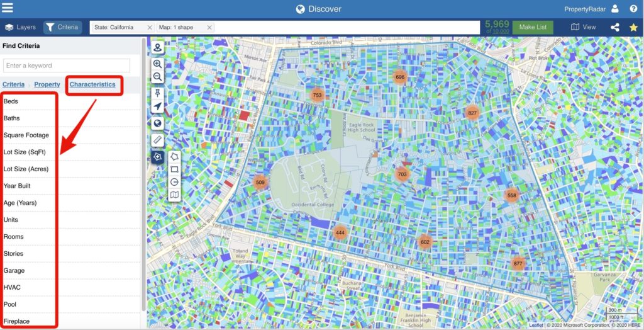Select the Lot Size (Acres) criterion
The height and width of the screenshot is (330, 644).
(x=70, y=169)
